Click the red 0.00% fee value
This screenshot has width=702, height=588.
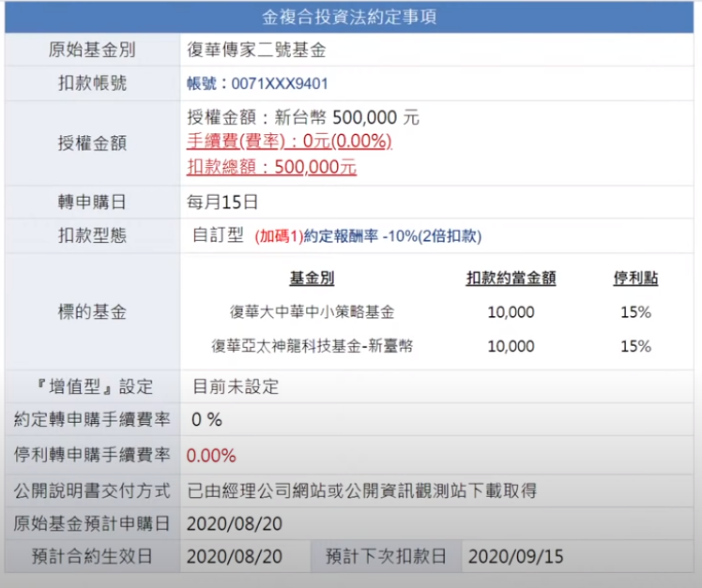pyautogui.click(x=211, y=456)
